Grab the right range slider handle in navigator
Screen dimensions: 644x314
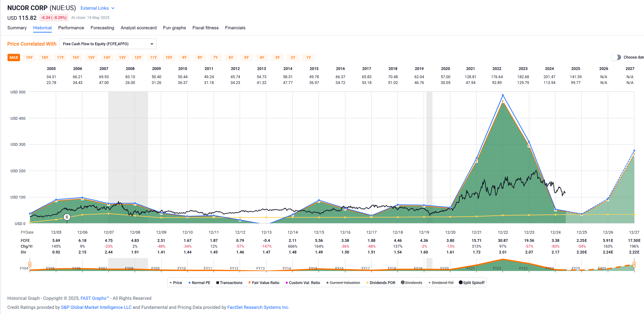click(x=634, y=264)
